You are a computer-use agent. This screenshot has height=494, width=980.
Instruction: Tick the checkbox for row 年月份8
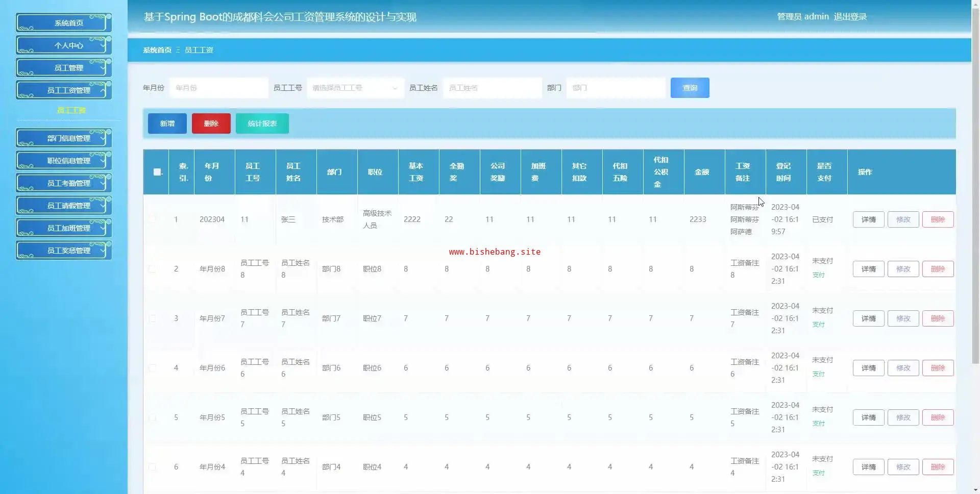[x=152, y=268]
